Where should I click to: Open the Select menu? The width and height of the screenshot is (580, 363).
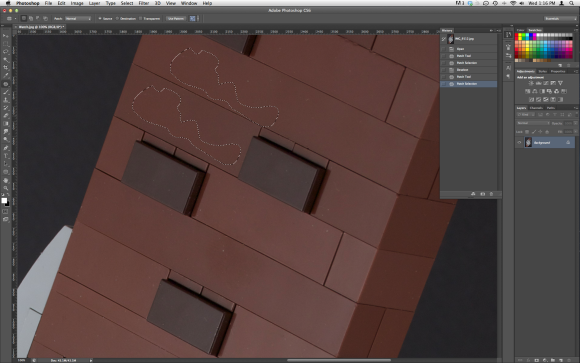click(x=127, y=3)
